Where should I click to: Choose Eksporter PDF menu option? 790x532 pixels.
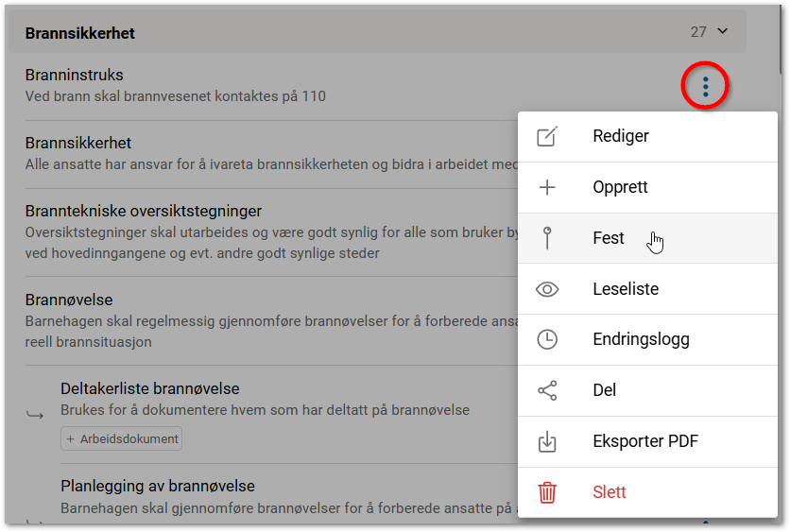645,441
